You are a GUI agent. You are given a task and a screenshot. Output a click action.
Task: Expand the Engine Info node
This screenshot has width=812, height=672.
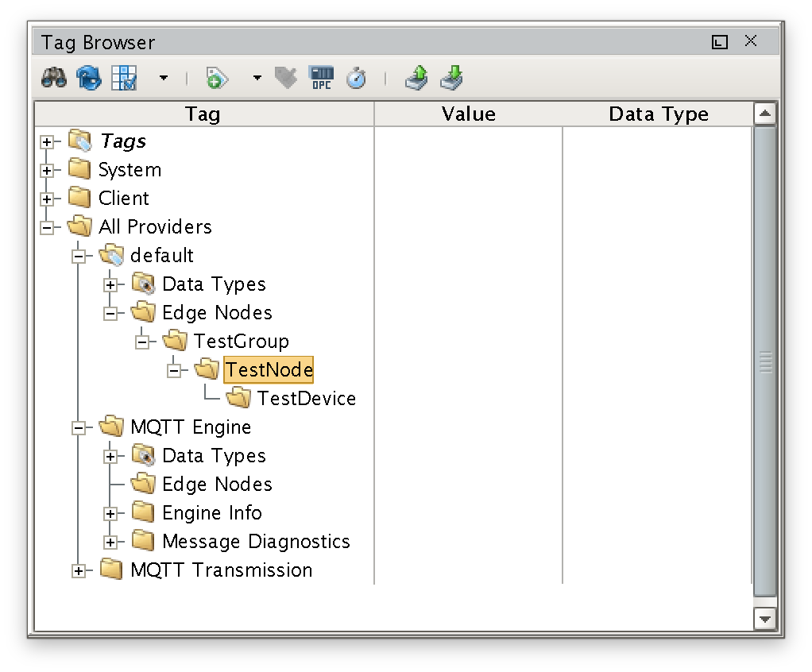tap(110, 514)
